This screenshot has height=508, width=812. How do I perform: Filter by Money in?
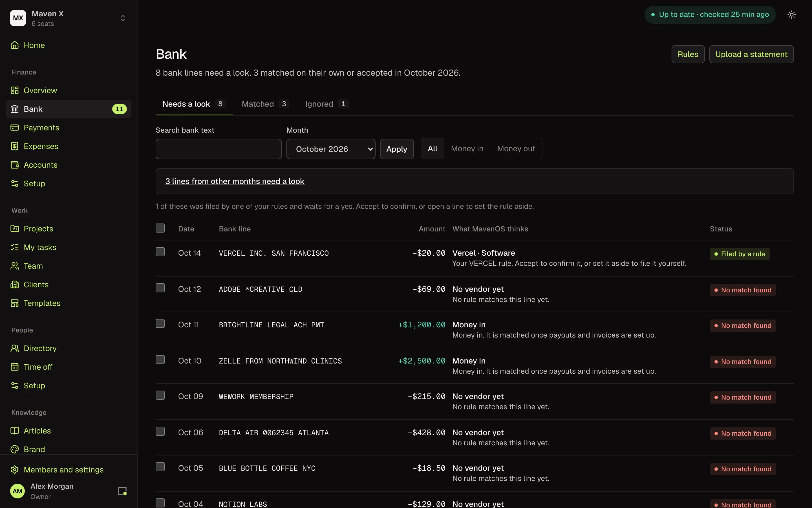coord(467,148)
